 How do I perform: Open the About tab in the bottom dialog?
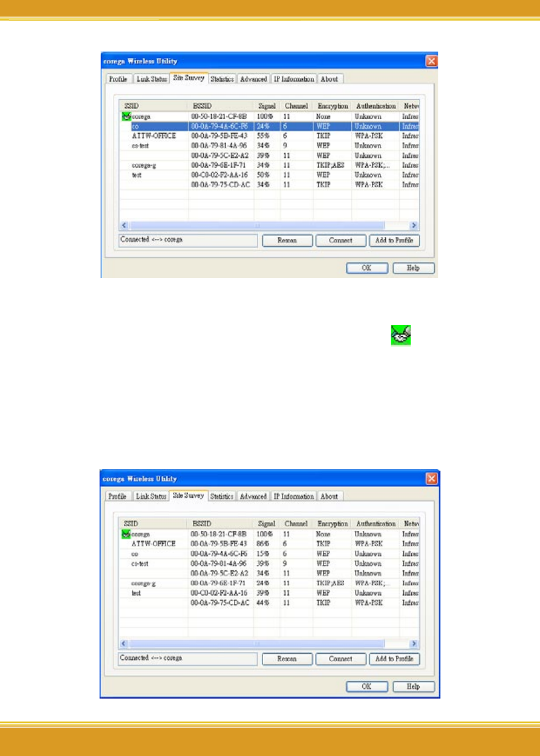click(330, 497)
